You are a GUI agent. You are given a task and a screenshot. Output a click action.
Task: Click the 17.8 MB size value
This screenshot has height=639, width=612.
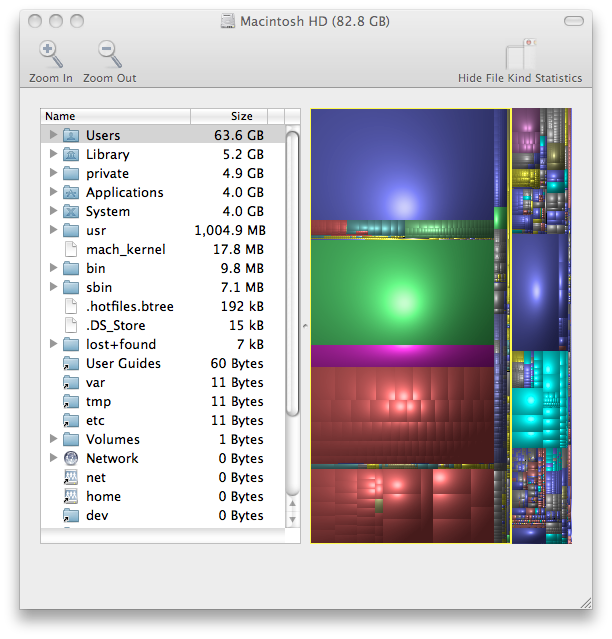coord(238,249)
